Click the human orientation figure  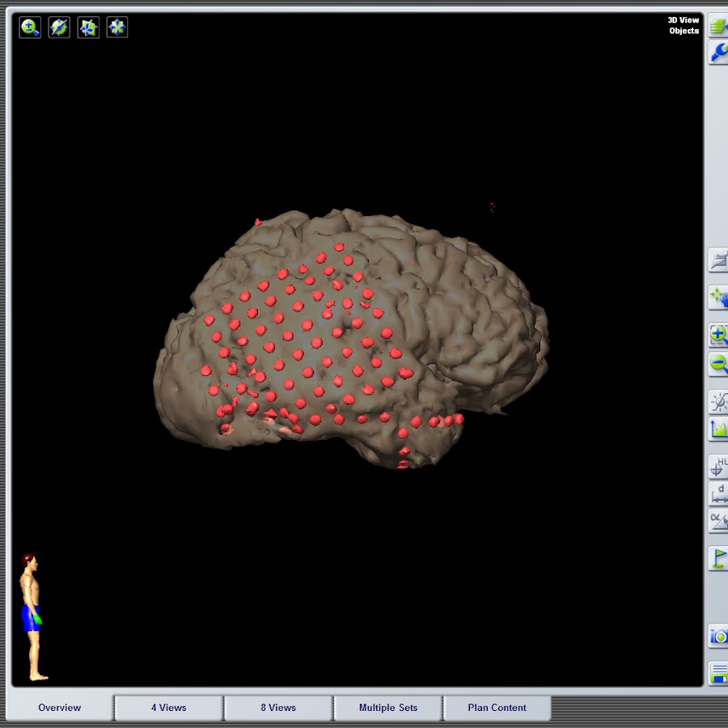pyautogui.click(x=32, y=617)
